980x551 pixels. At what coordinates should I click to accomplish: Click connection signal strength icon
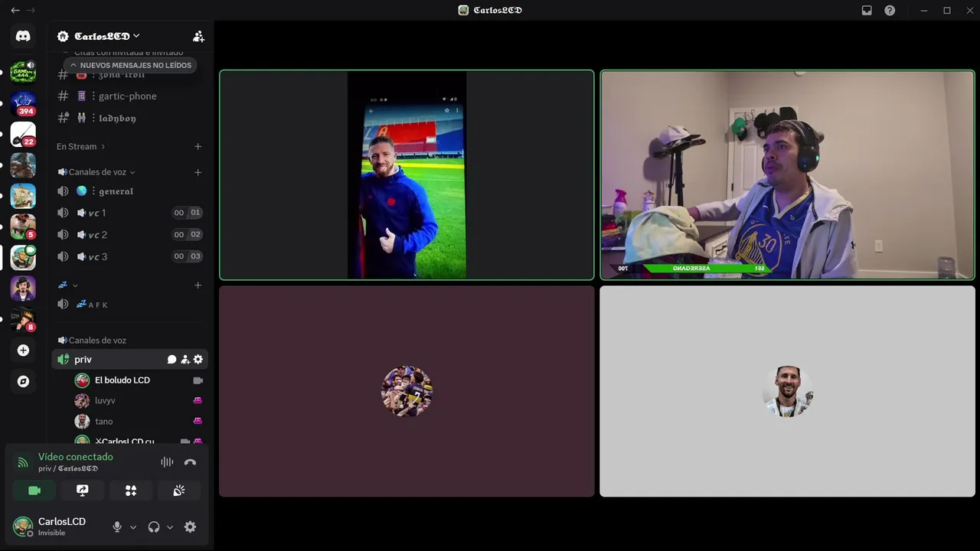(23, 462)
